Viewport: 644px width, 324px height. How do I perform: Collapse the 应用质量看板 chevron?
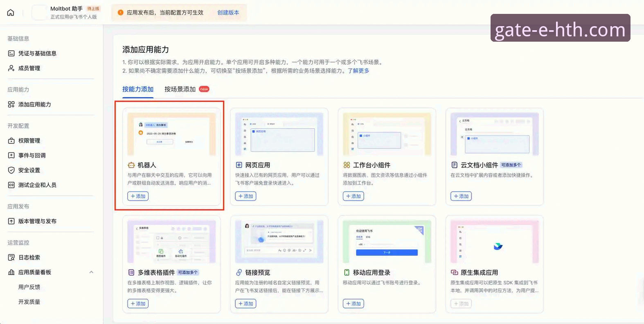click(91, 272)
